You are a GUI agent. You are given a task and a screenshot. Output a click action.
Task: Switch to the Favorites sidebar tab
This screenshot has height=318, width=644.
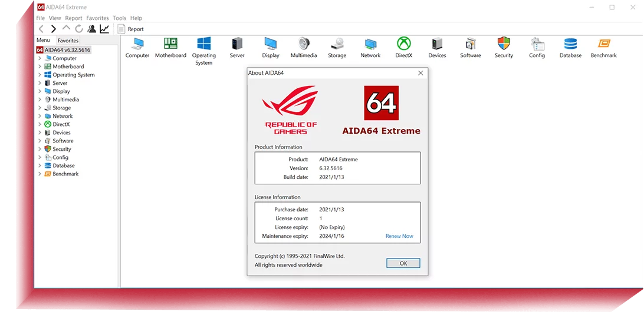coord(68,41)
